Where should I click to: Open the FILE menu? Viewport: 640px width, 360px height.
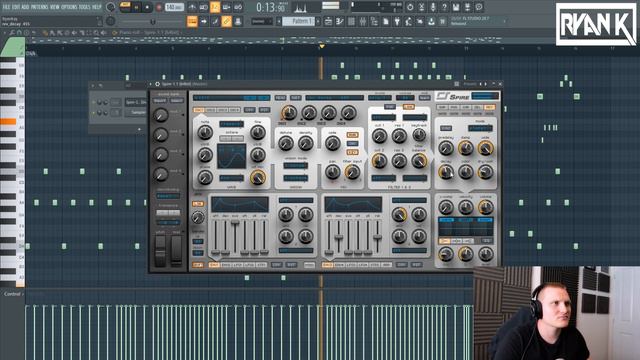[7, 7]
